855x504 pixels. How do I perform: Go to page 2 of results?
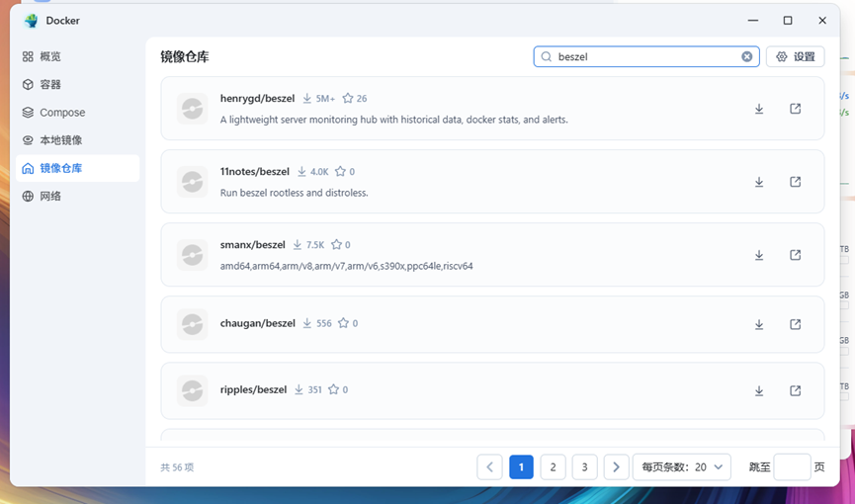[553, 466]
